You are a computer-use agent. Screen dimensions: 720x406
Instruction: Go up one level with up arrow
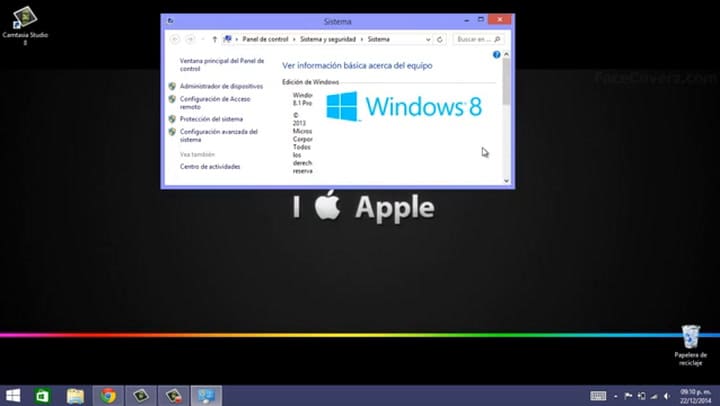pyautogui.click(x=214, y=39)
